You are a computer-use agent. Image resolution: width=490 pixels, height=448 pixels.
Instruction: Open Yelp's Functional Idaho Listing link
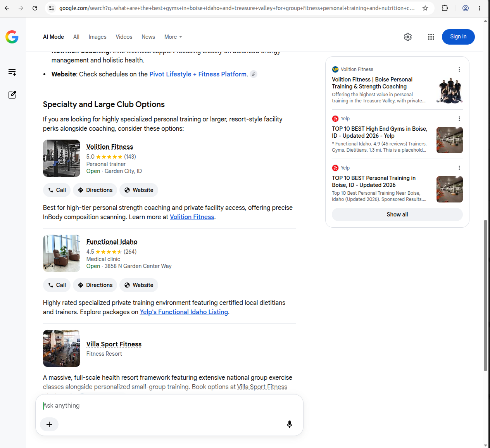pyautogui.click(x=184, y=312)
